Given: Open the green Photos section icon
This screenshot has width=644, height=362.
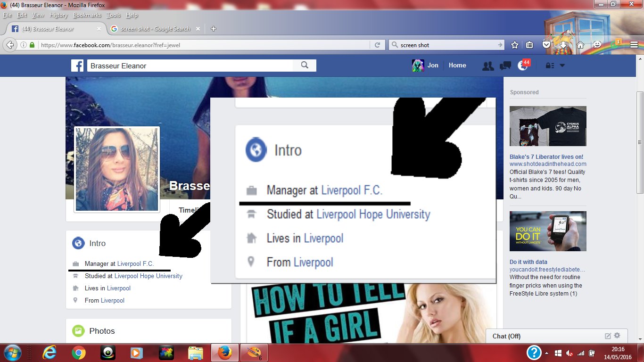Looking at the screenshot, I should click(x=79, y=331).
